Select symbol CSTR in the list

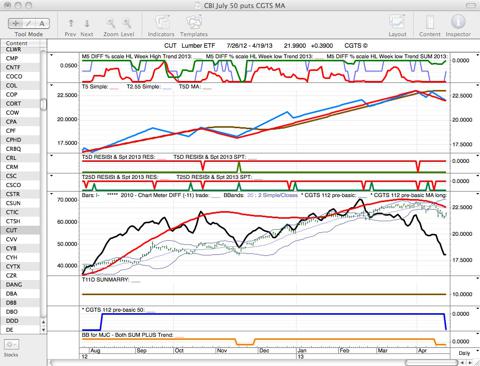(20, 194)
